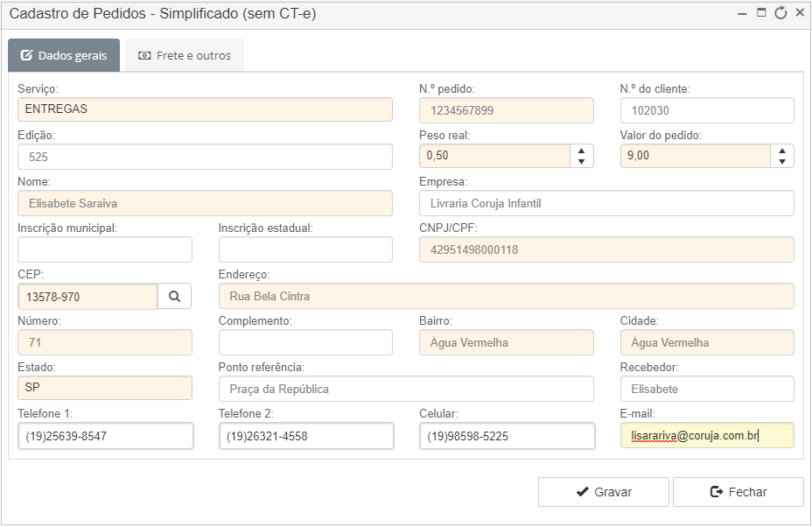Increase Peso real with the up arrow
Screen dimensions: 812x527
tap(582, 151)
